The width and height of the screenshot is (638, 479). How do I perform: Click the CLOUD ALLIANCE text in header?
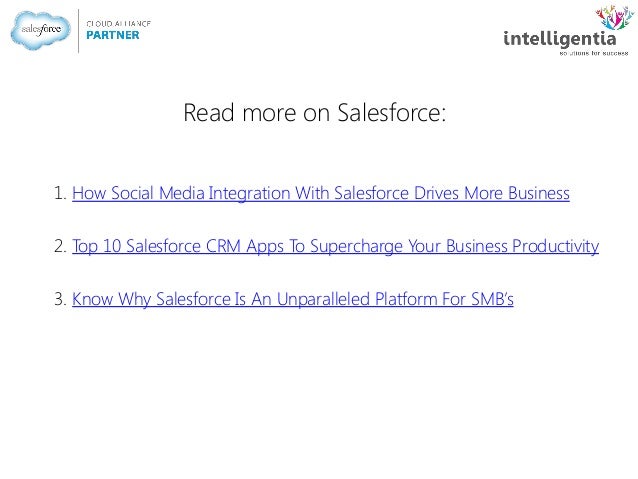click(118, 21)
